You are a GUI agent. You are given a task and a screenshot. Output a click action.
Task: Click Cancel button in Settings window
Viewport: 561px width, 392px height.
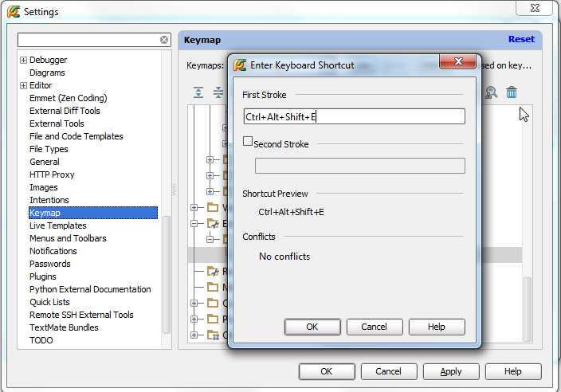coord(389,371)
